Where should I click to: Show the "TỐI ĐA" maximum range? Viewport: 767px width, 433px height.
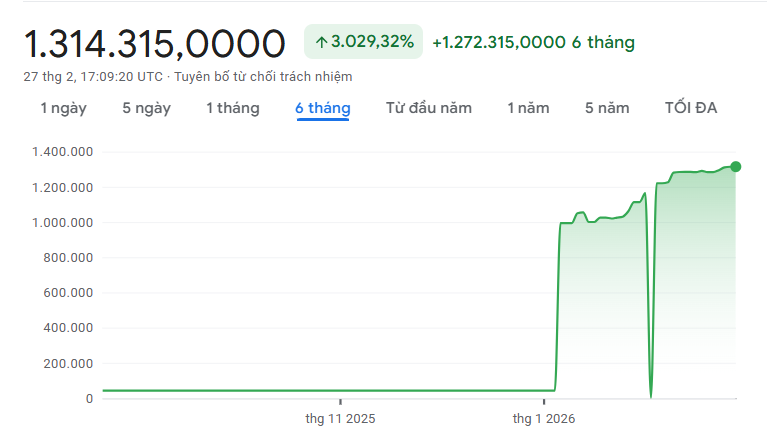tap(691, 108)
